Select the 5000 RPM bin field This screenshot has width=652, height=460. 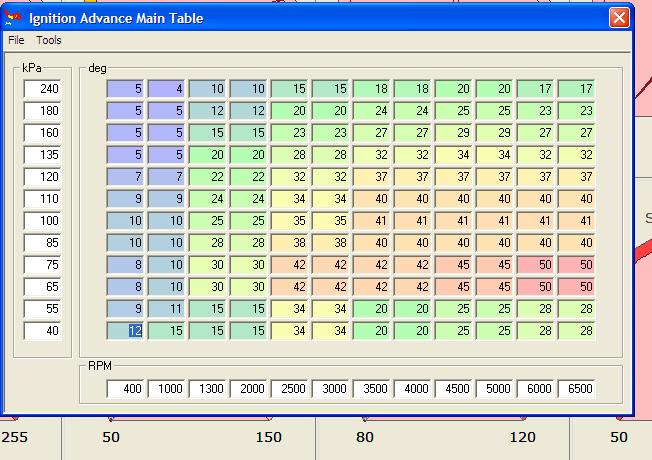tap(495, 388)
